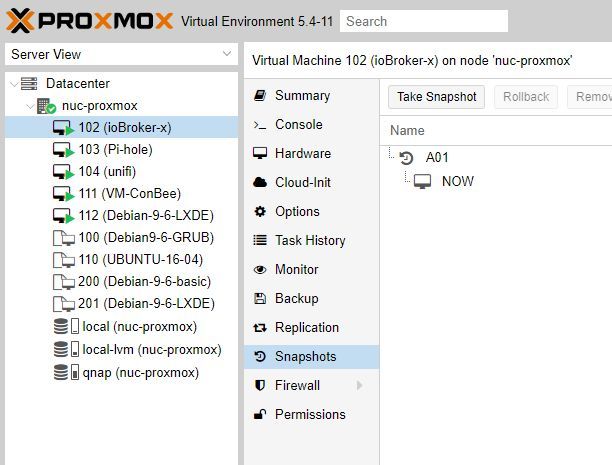Screen dimensions: 612x465
Task: Collapse the nuc-proxmox node
Action: pyautogui.click(x=27, y=106)
